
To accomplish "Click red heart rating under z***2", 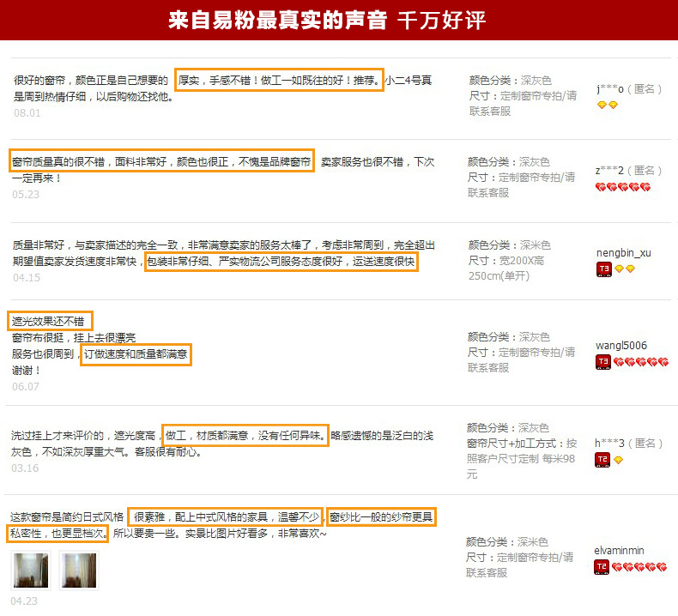I will [x=623, y=187].
